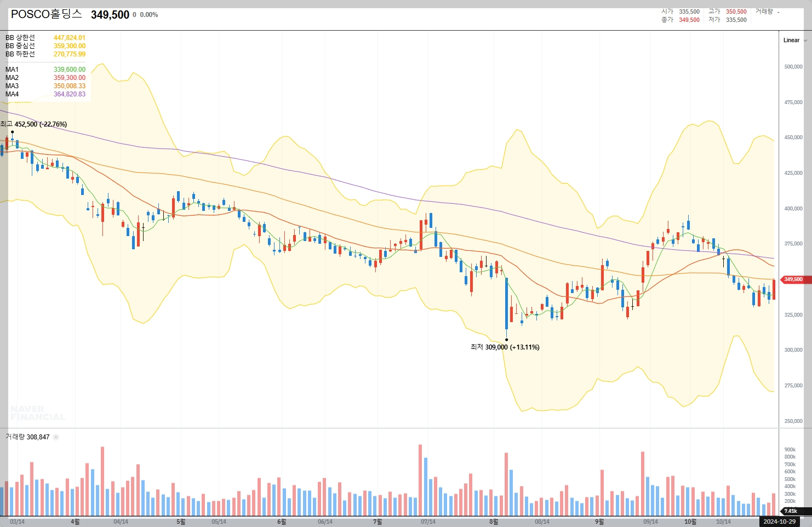This screenshot has width=812, height=527.
Task: Select the MA3 legend value 350,008.33
Action: click(70, 86)
